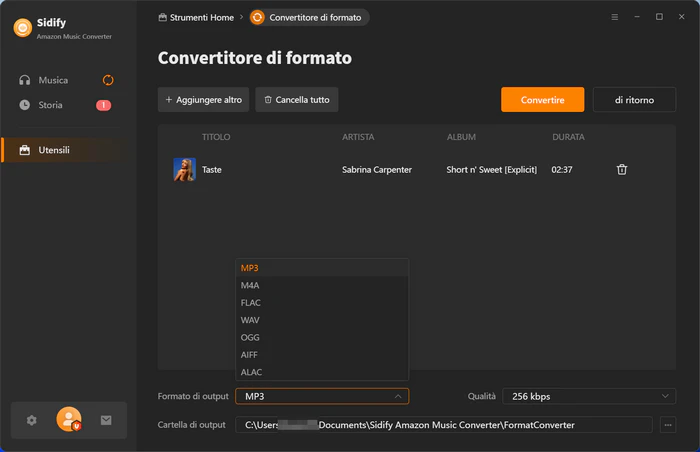Click Convertitore di formato breadcrumb tab

point(309,17)
